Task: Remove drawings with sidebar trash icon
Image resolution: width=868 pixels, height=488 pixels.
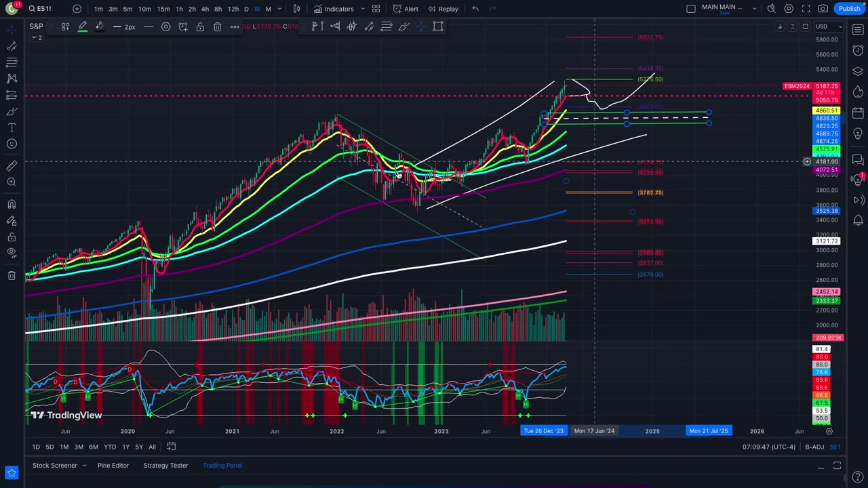Action: click(12, 275)
